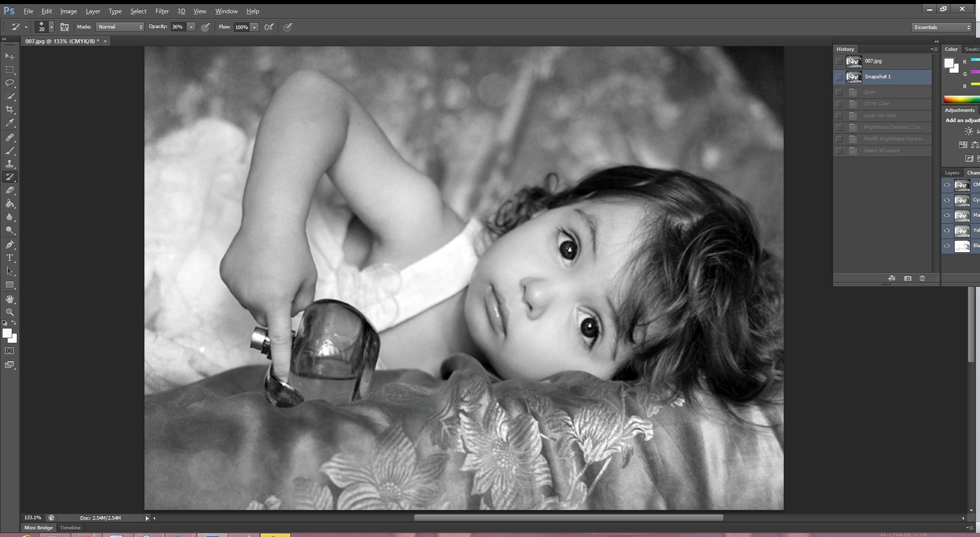
Task: Open the Essentials workspace dropdown
Action: pos(941,27)
